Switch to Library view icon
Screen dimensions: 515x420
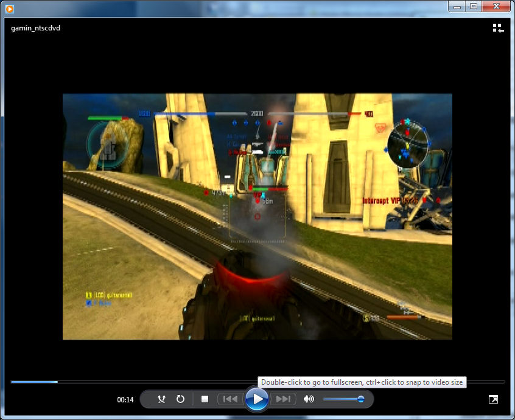498,28
